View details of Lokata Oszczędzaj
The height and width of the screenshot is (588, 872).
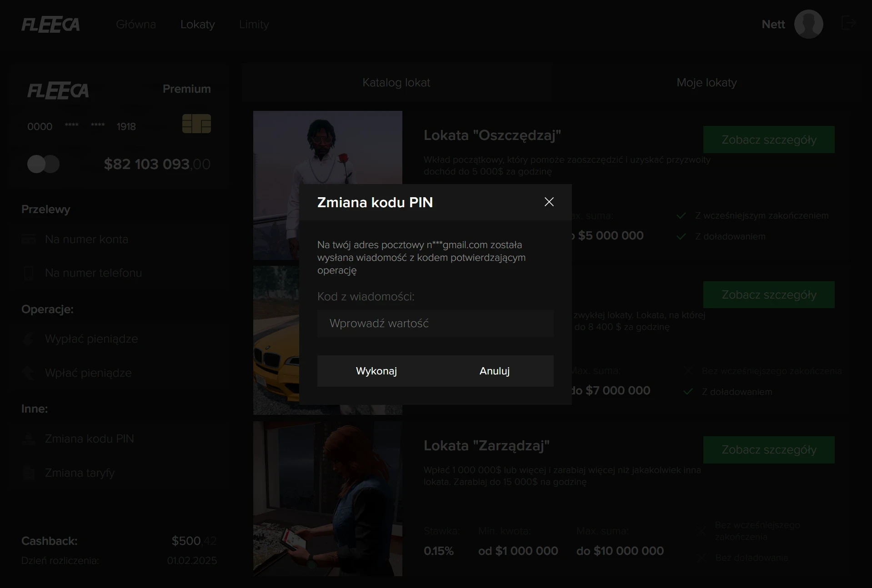pos(768,140)
